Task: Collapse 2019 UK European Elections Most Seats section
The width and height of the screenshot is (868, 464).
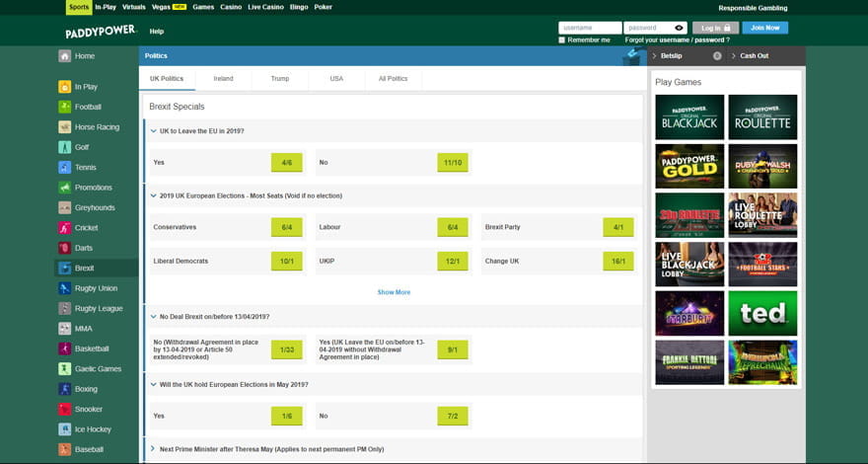Action: (x=153, y=195)
